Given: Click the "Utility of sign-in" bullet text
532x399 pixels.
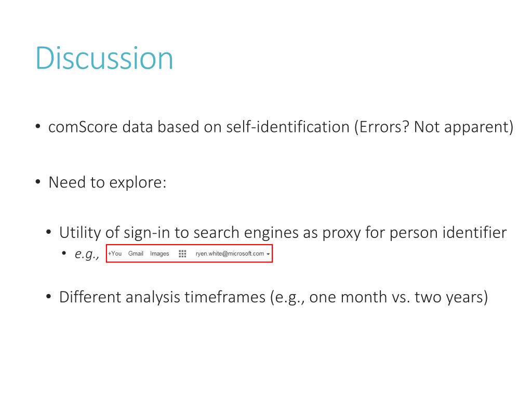Looking at the screenshot, I should [283, 233].
